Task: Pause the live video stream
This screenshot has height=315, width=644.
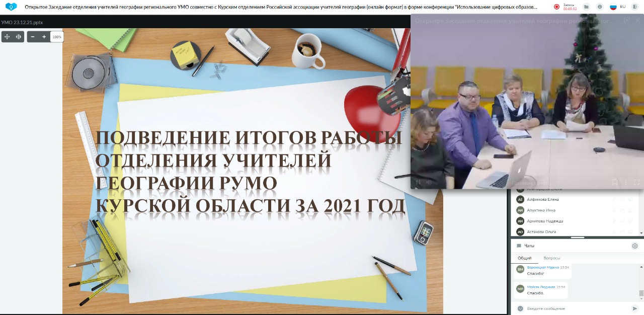Action: click(418, 182)
